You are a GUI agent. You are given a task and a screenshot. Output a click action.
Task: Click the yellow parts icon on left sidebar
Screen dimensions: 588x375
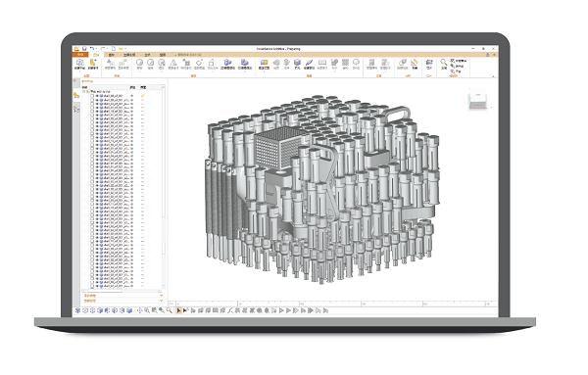click(x=76, y=95)
